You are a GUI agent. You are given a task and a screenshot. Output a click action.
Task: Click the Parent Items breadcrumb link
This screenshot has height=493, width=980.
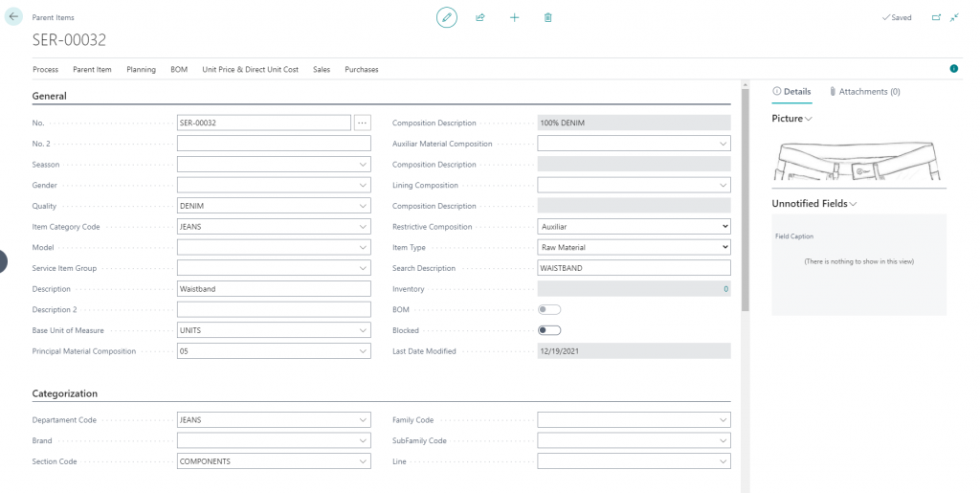pos(54,17)
